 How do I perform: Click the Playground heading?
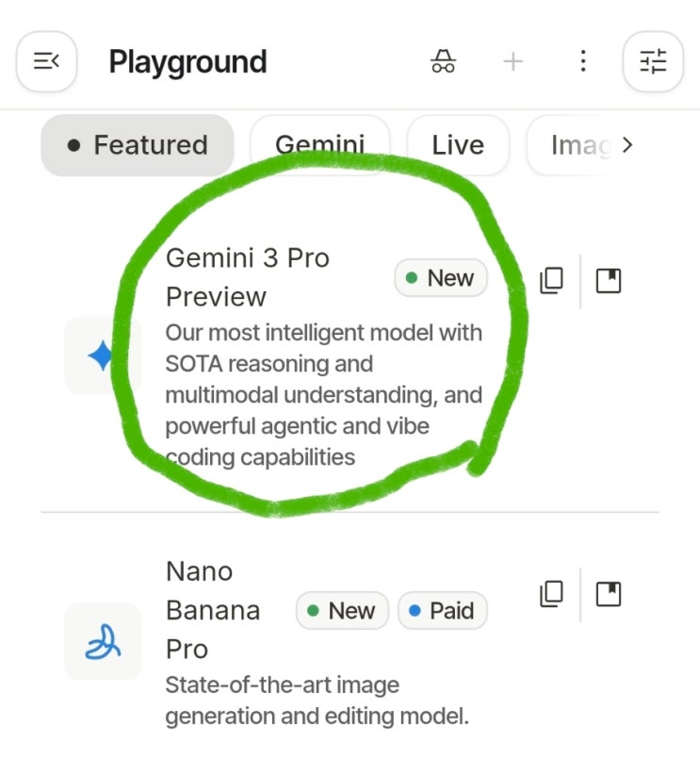(187, 61)
